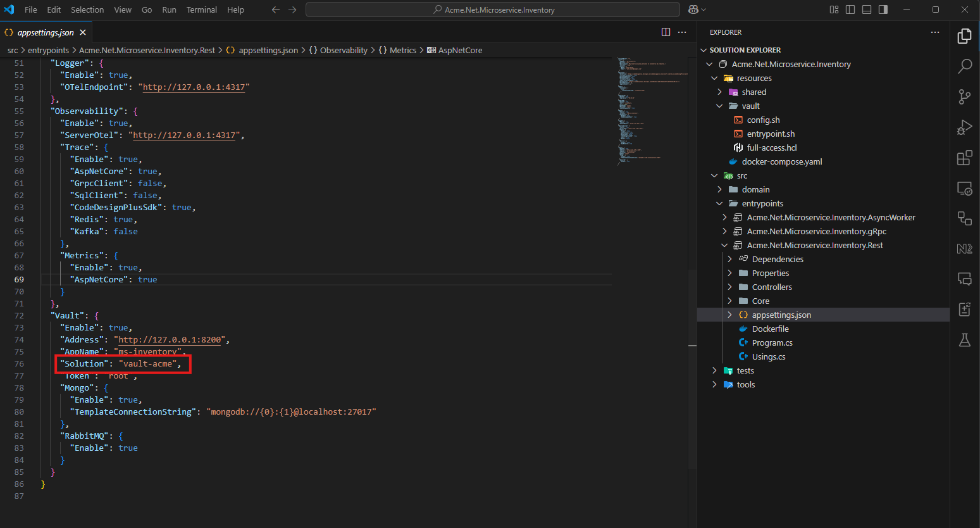This screenshot has width=980, height=528.
Task: Expand the tests folder
Action: coord(714,370)
